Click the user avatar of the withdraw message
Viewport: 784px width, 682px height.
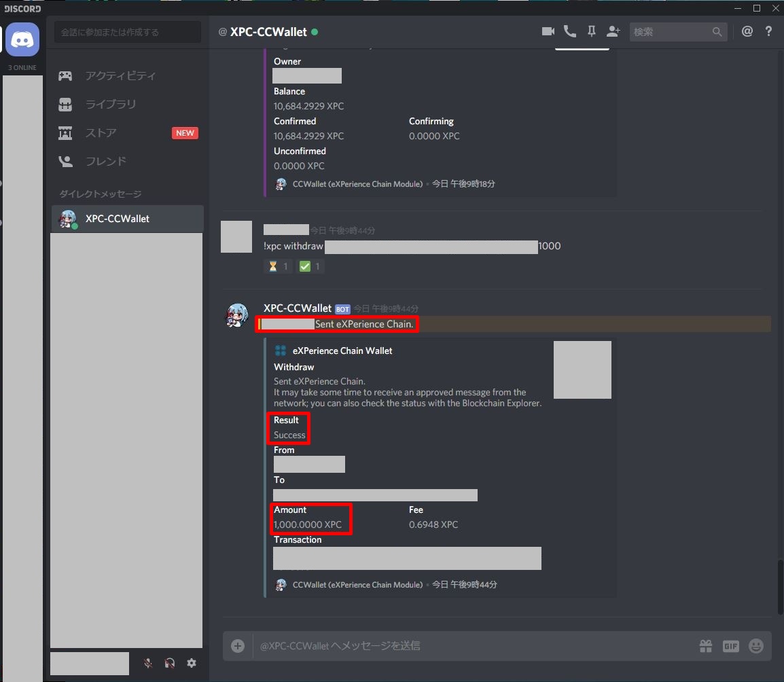point(236,236)
